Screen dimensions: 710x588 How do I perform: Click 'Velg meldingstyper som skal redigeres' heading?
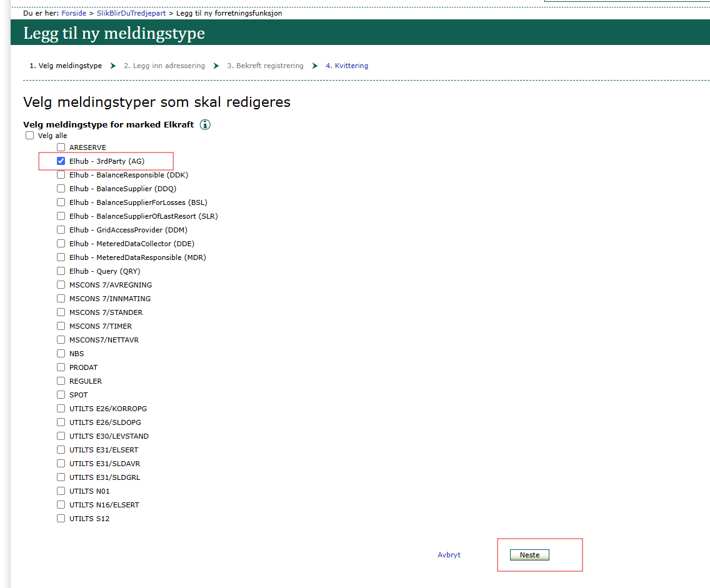coord(157,102)
